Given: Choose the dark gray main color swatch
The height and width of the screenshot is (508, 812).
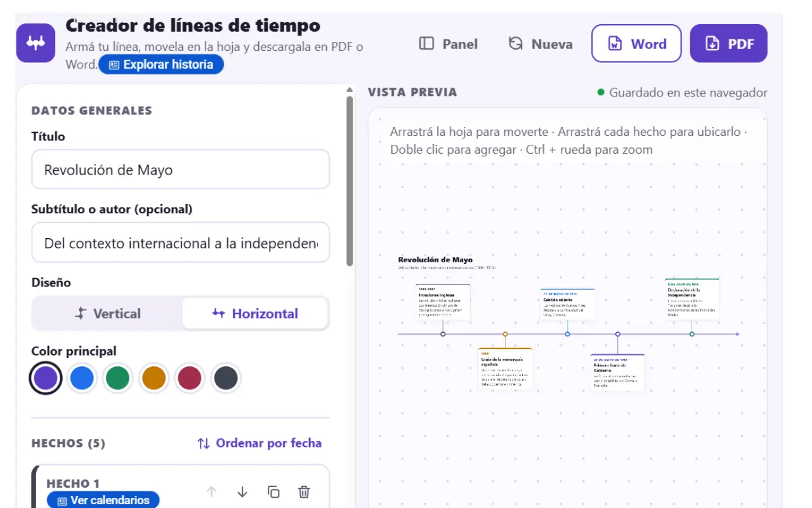Looking at the screenshot, I should (x=226, y=378).
